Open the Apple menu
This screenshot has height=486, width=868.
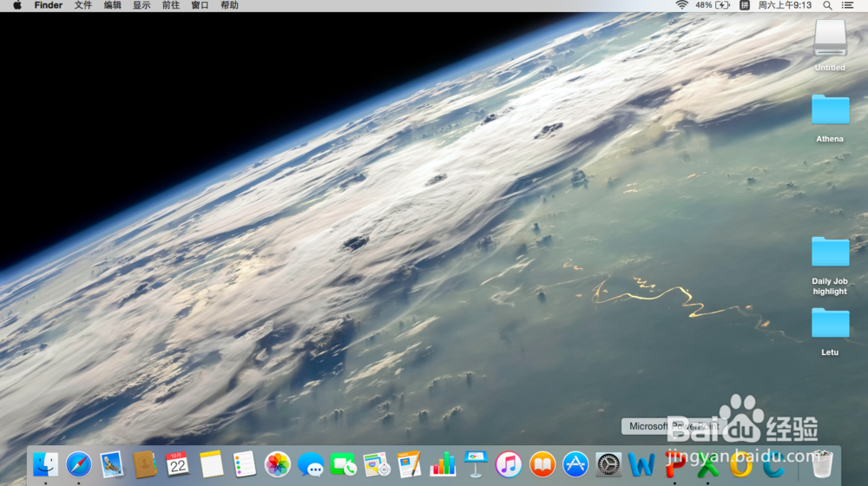(17, 5)
